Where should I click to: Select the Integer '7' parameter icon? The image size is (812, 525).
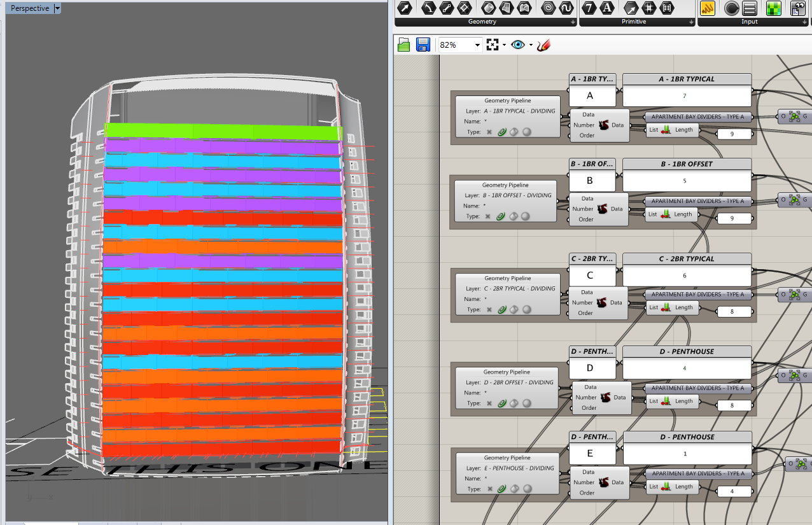pyautogui.click(x=590, y=8)
